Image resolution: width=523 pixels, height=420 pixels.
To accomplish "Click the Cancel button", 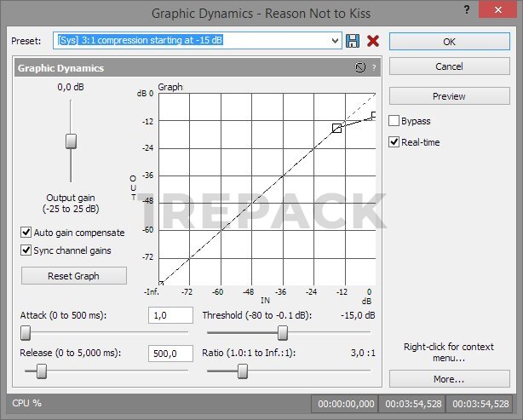I will pyautogui.click(x=449, y=66).
